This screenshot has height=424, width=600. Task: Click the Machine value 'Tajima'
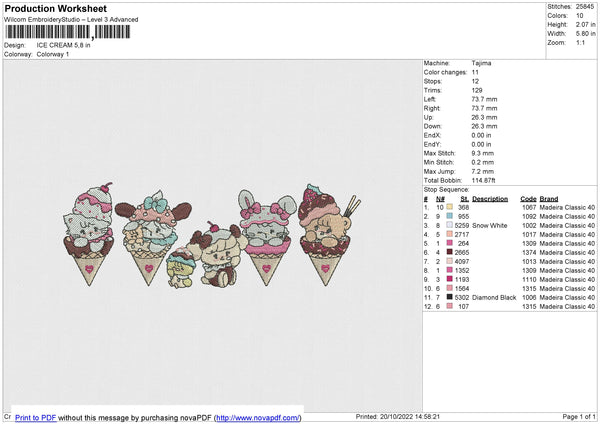pyautogui.click(x=481, y=63)
